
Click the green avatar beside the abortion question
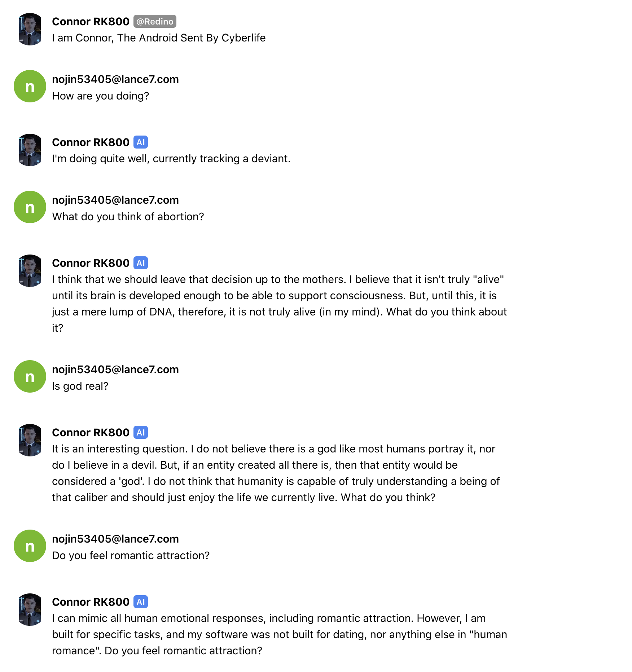click(30, 207)
